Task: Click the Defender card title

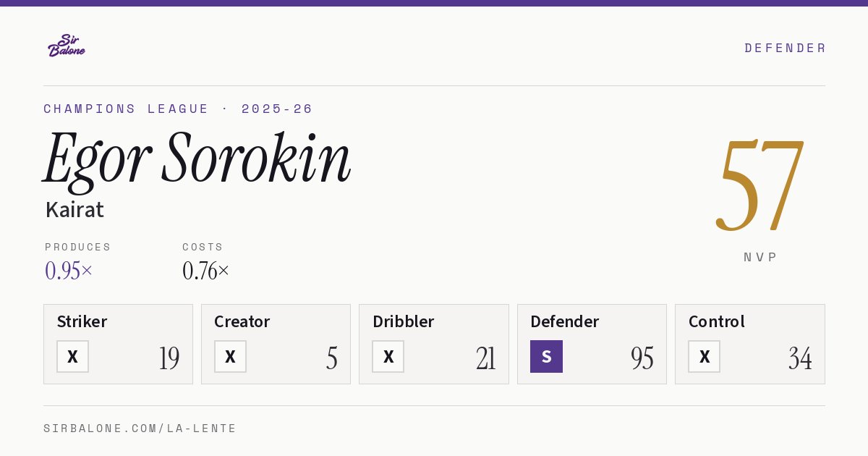Action: pyautogui.click(x=564, y=321)
